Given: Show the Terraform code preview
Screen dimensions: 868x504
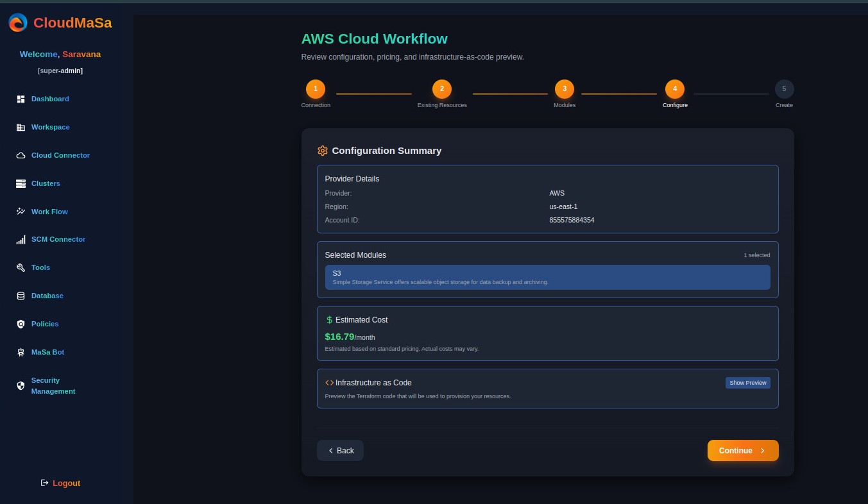Looking at the screenshot, I should click(x=747, y=383).
